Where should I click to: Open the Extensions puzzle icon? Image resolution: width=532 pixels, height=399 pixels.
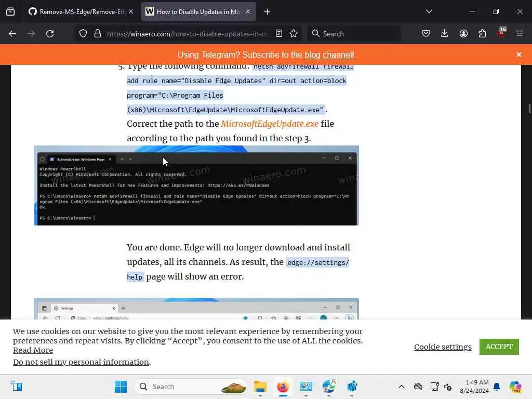click(x=482, y=33)
